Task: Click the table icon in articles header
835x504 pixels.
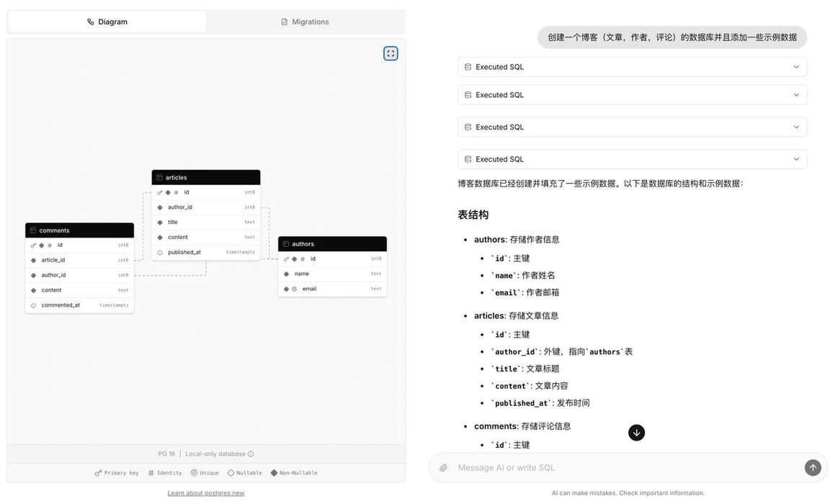Action: (159, 178)
